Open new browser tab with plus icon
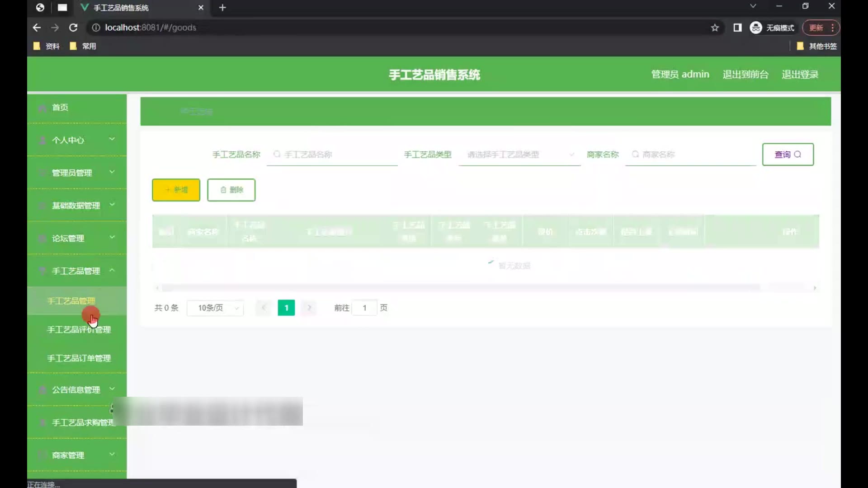The image size is (868, 488). click(x=222, y=8)
